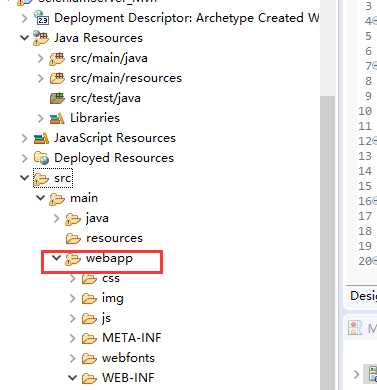Click the main folder icon
This screenshot has height=390, width=377.
click(x=57, y=199)
